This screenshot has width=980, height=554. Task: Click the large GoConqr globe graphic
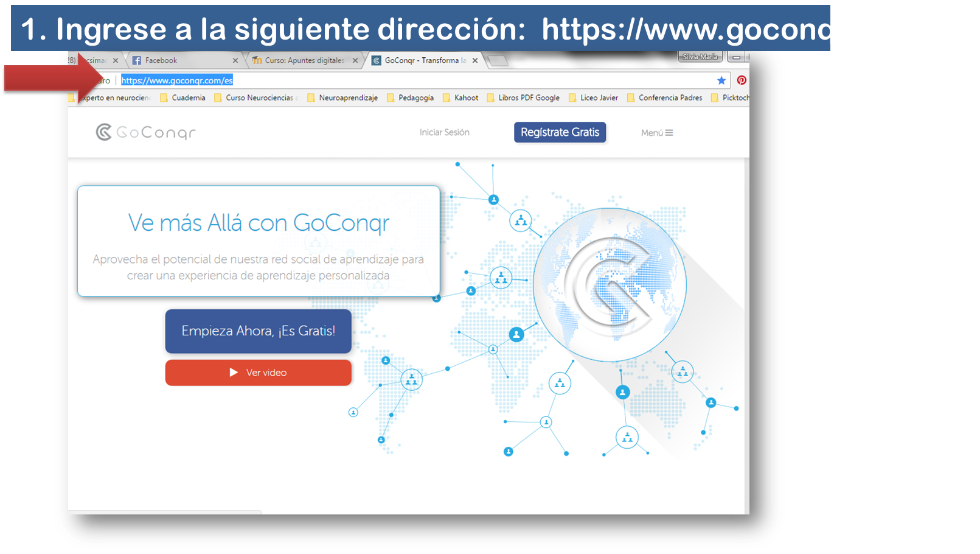[610, 284]
